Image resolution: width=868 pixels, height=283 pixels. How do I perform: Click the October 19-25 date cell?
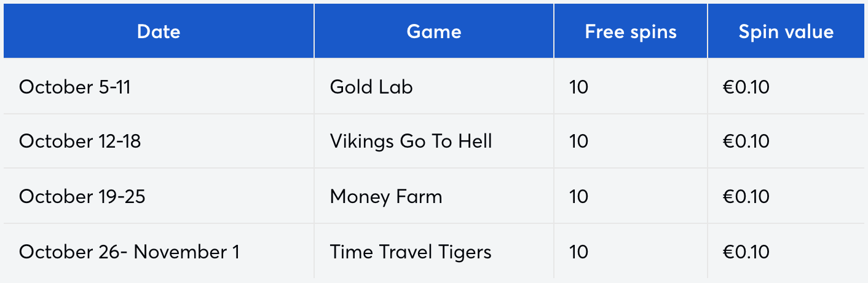coord(82,197)
